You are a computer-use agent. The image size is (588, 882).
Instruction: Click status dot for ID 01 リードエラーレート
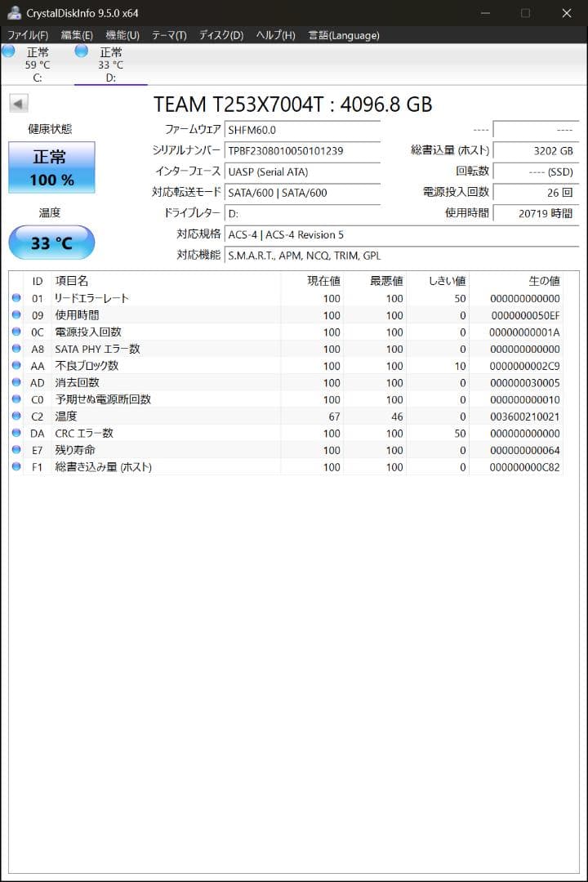click(x=16, y=298)
